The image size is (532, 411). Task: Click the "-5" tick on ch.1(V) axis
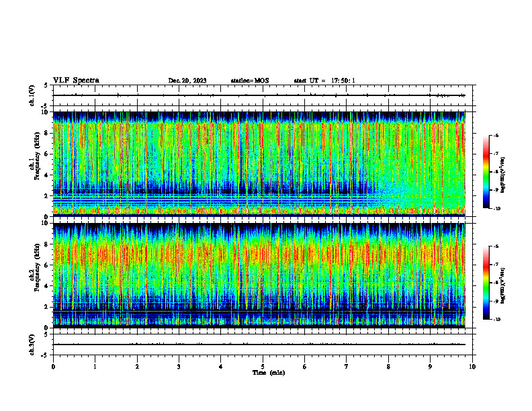[x=46, y=106]
